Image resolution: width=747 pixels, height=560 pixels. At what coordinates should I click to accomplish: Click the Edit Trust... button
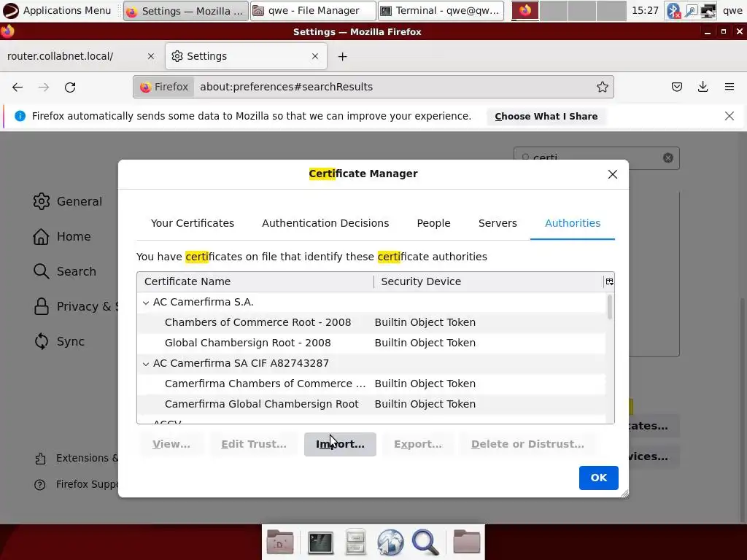click(253, 444)
